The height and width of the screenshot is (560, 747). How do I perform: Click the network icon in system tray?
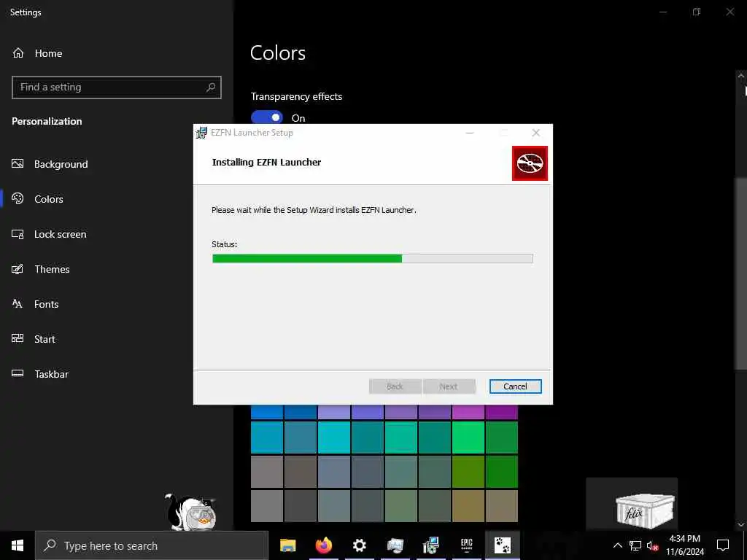coord(635,545)
